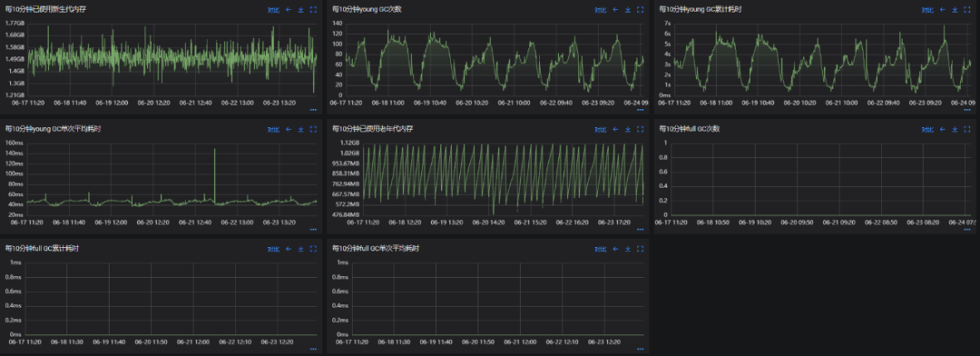Open more options under 每10分钟已使用新生代内存 chart
980x356 pixels.
pyautogui.click(x=313, y=109)
